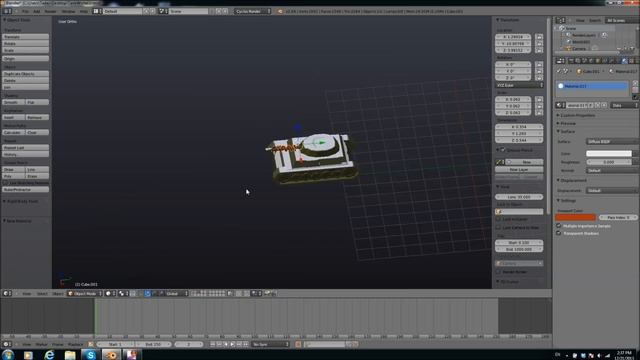Lock the Rotation X value
This screenshot has height=360, width=640.
pyautogui.click(x=539, y=64)
